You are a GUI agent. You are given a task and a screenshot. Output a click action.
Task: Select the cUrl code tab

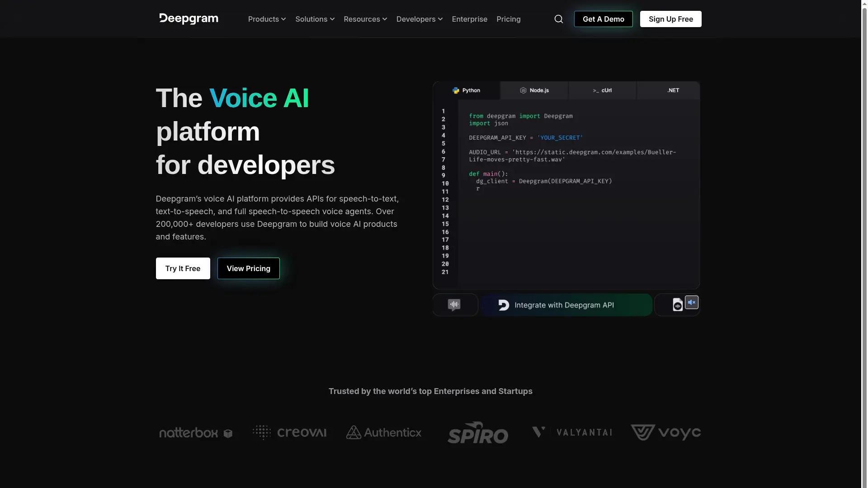[603, 90]
